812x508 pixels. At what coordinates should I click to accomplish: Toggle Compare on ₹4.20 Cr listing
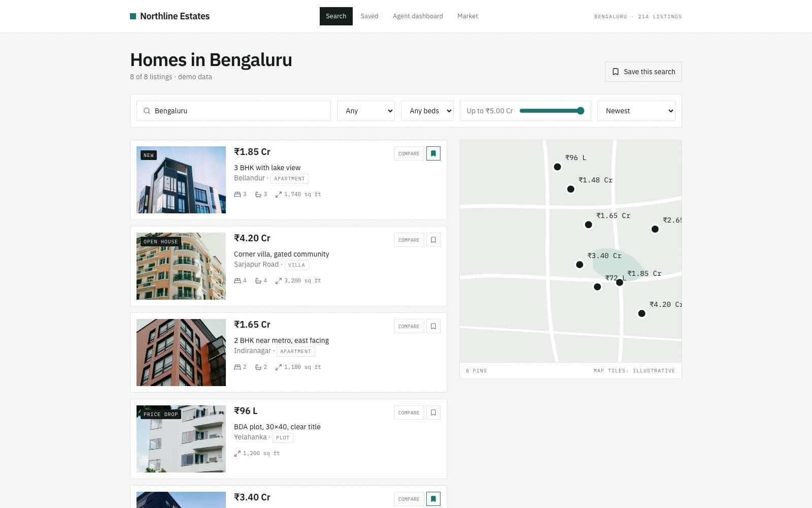click(x=409, y=240)
